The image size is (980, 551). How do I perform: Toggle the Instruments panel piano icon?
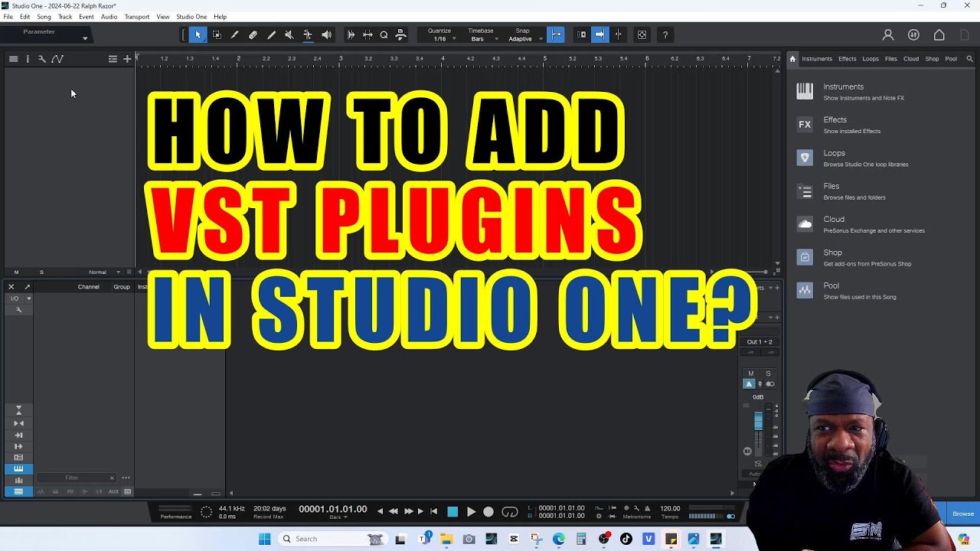tap(18, 468)
